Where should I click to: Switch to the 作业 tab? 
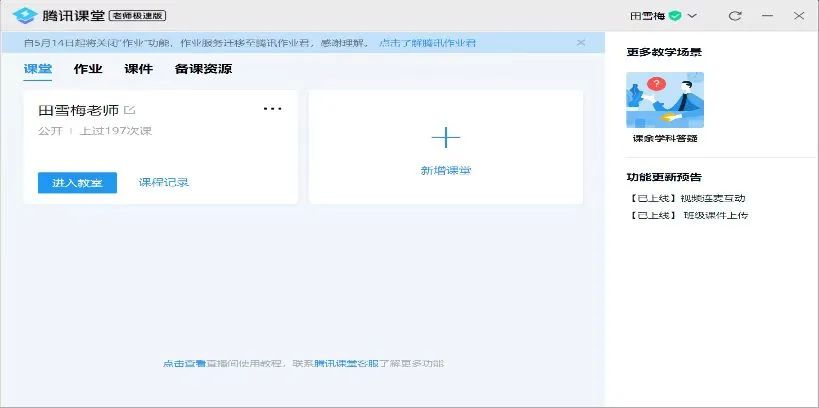click(x=88, y=69)
